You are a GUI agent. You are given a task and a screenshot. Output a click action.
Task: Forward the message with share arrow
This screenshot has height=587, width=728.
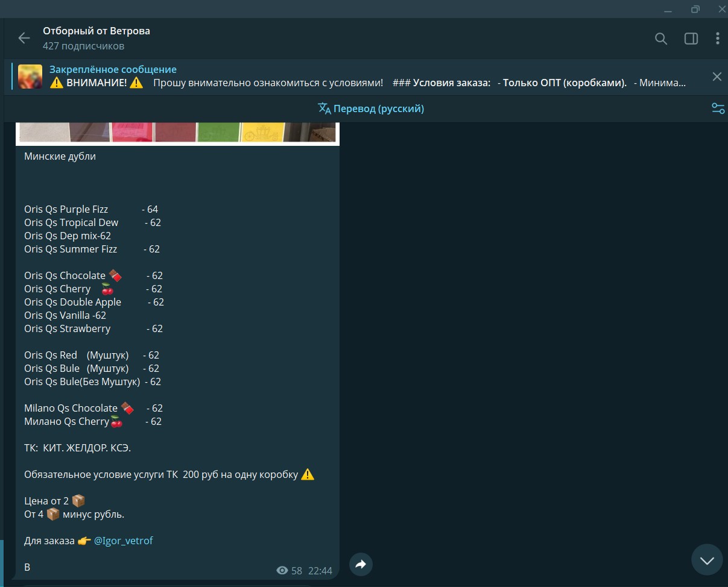pyautogui.click(x=361, y=565)
